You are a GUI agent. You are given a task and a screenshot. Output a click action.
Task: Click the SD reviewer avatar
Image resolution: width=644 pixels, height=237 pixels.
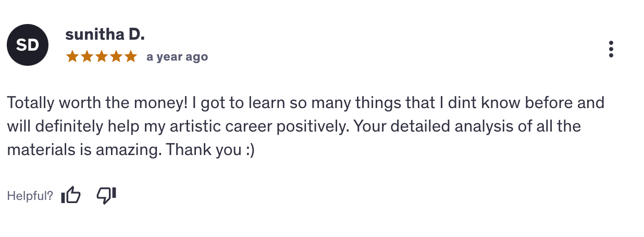pos(28,45)
